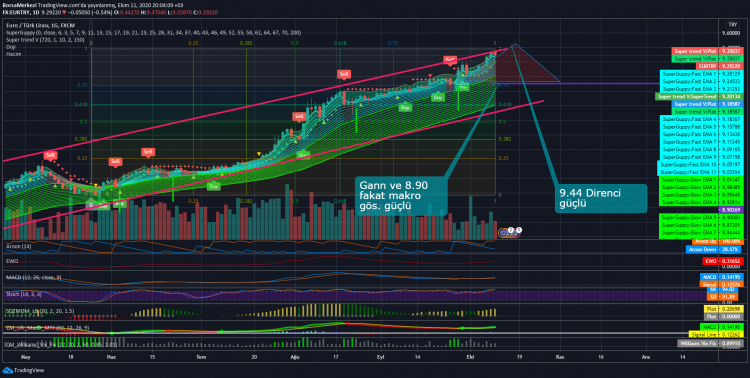Click the SuperGuppy:Fast EMA 3 label

point(701,89)
